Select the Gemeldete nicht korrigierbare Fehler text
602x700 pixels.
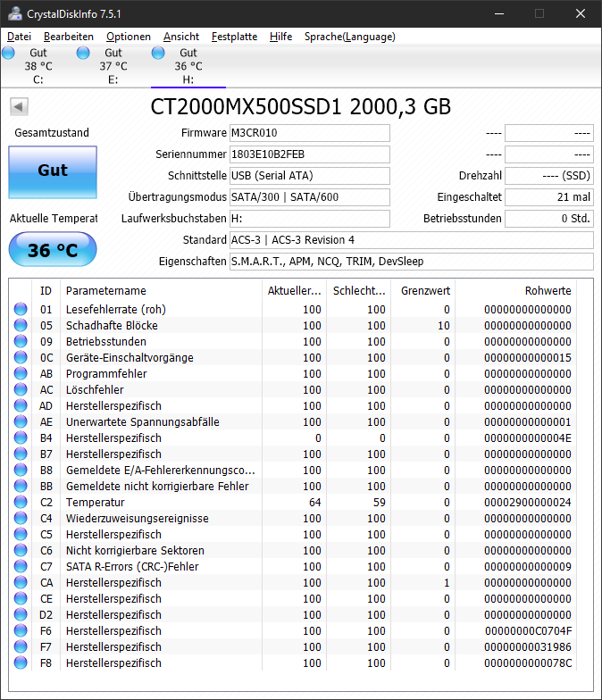click(157, 486)
